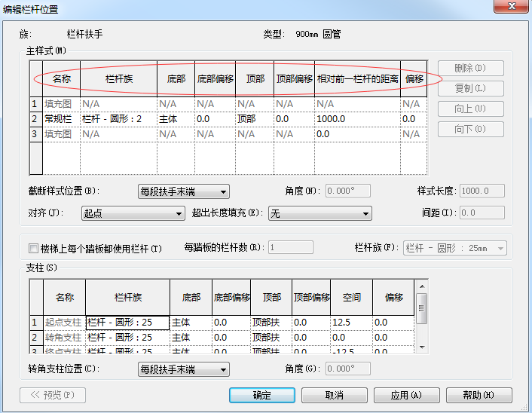Screen dimensions: 532x413
Task: Click 主体 cell in 转角支柱 row
Action: (x=191, y=338)
